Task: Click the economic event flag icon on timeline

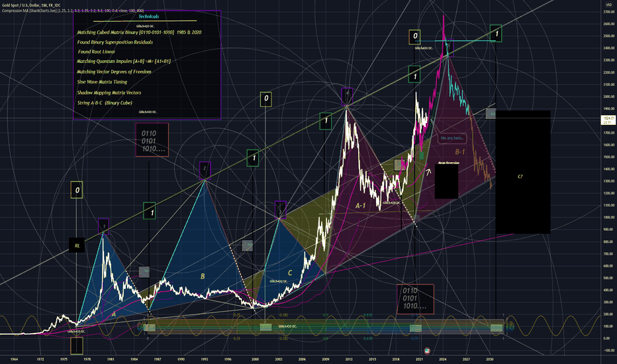Action: [x=428, y=350]
